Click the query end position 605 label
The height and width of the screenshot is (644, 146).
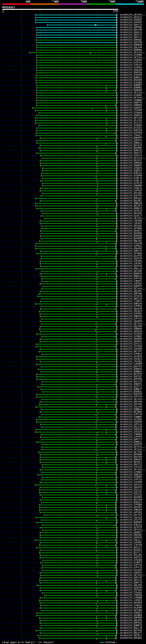coord(115,11)
